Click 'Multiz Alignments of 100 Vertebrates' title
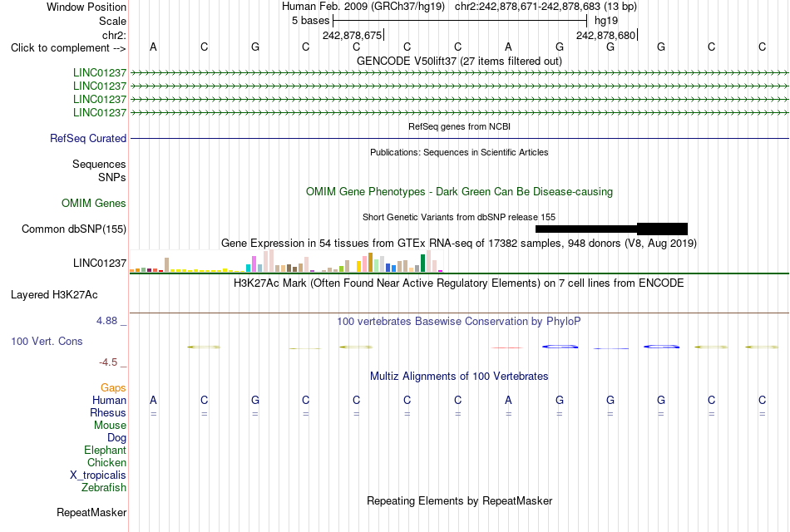Viewport: 790px width, 532px height. pyautogui.click(x=459, y=377)
